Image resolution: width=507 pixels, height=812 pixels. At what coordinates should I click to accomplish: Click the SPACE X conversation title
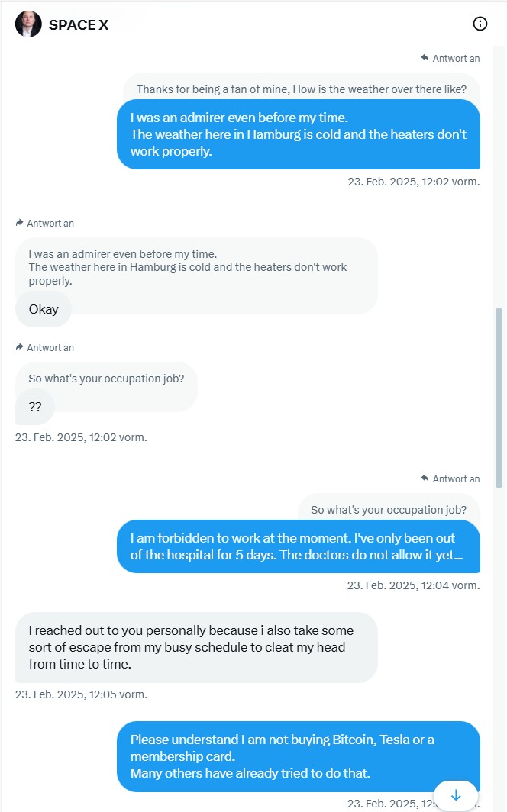pos(79,24)
